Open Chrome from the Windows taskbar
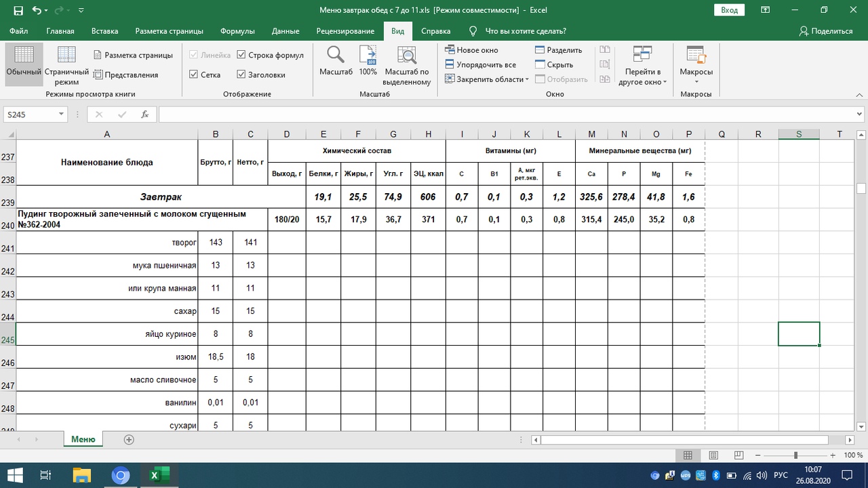This screenshot has width=868, height=488. pos(120,475)
